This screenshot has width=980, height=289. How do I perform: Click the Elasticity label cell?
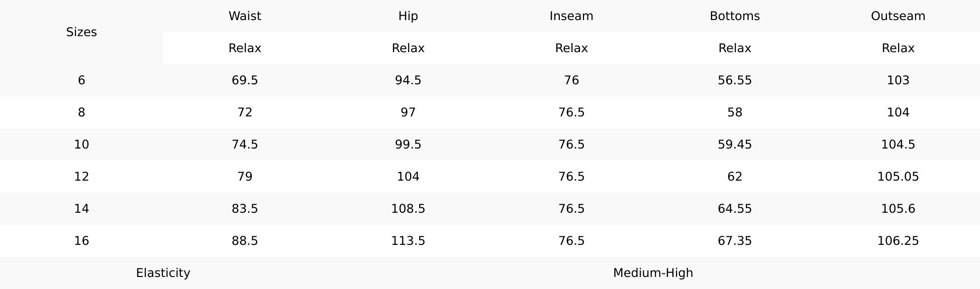point(163,273)
